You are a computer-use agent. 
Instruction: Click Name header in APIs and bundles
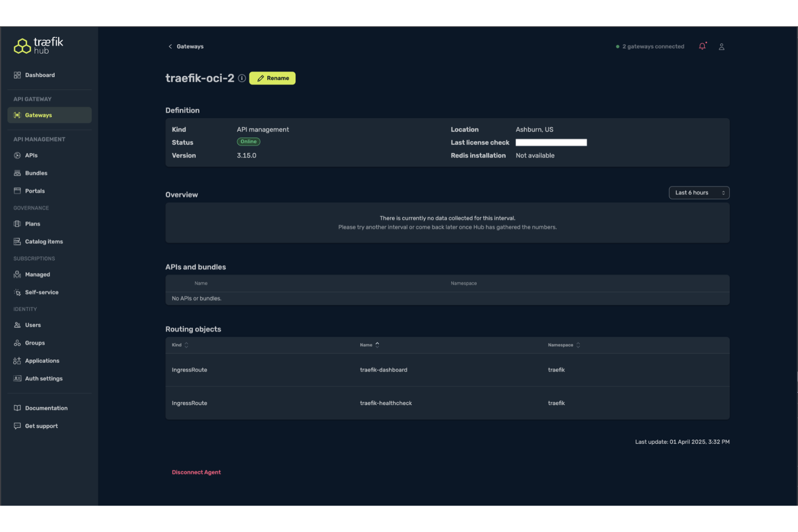click(201, 284)
